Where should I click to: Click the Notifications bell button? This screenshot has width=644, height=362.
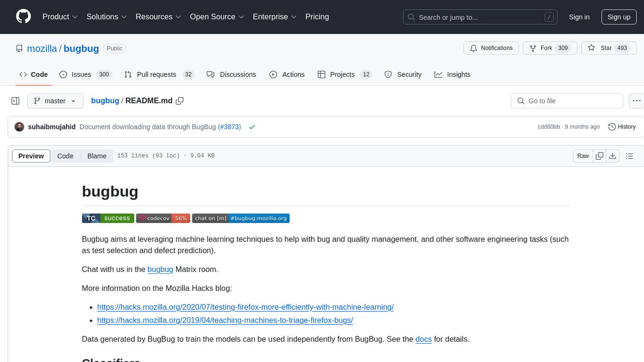point(491,48)
